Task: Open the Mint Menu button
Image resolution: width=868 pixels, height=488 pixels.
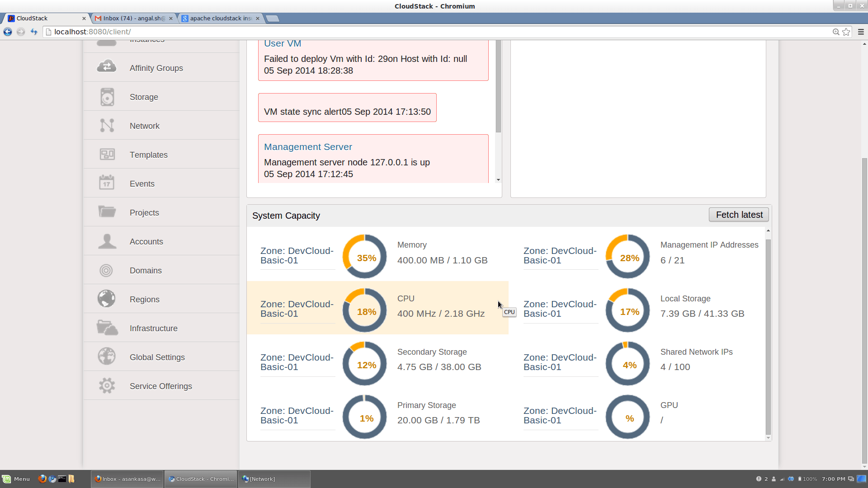Action: click(16, 479)
